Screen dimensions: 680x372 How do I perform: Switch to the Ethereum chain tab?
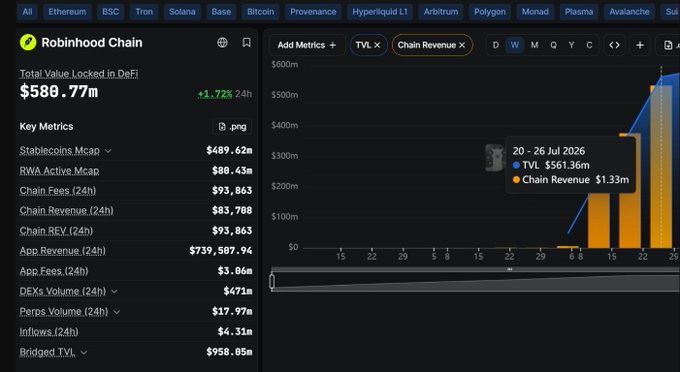[x=67, y=12]
